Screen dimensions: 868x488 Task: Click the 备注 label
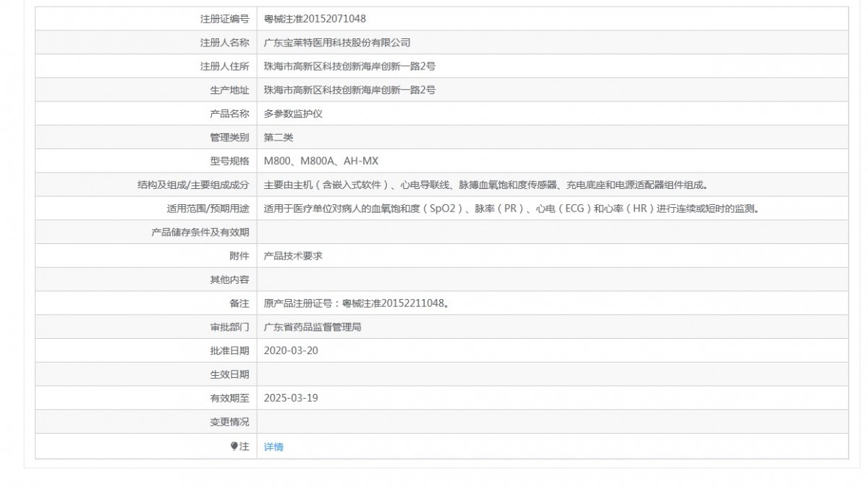tap(239, 303)
